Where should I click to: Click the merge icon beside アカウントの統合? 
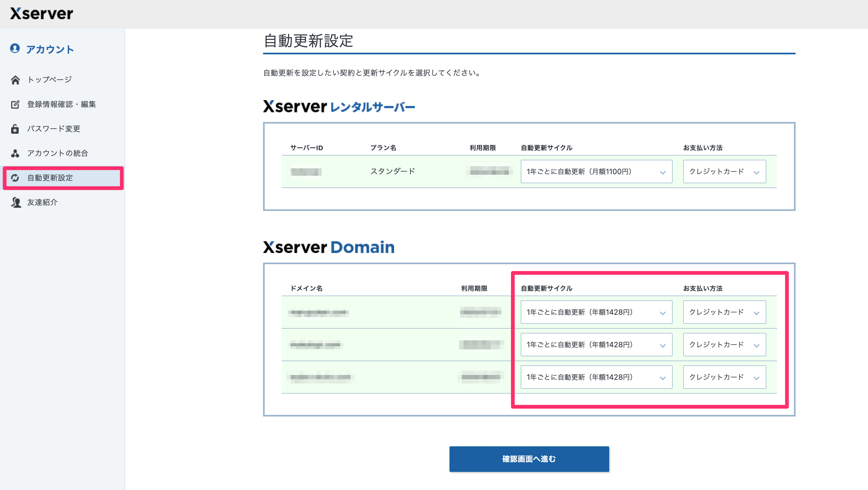(15, 153)
